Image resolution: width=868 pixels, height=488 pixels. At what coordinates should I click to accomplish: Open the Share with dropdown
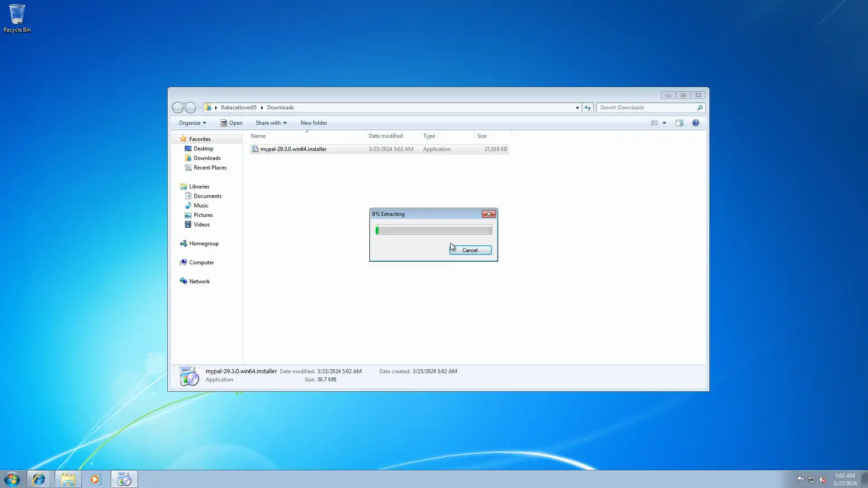click(x=271, y=123)
